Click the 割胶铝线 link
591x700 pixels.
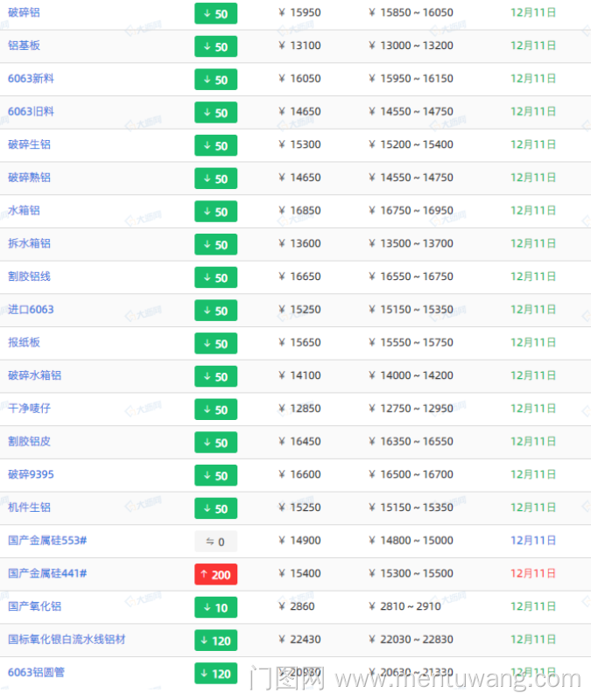click(x=29, y=276)
